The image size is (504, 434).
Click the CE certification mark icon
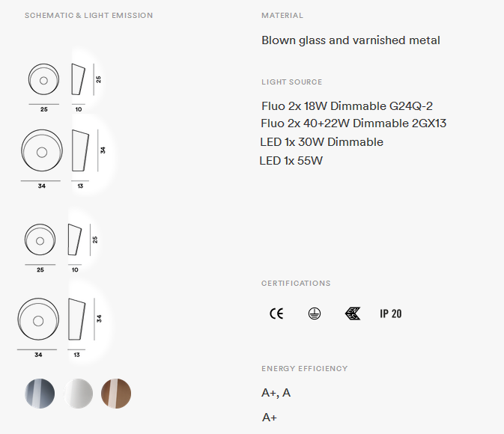[276, 314]
